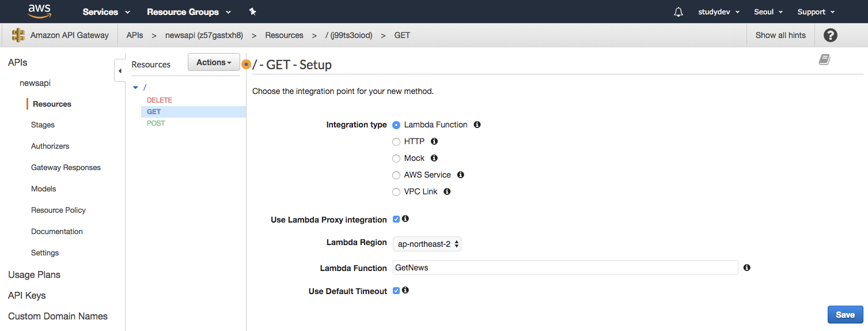Open the documentation book icon
Image resolution: width=868 pixels, height=331 pixels.
pyautogui.click(x=824, y=59)
